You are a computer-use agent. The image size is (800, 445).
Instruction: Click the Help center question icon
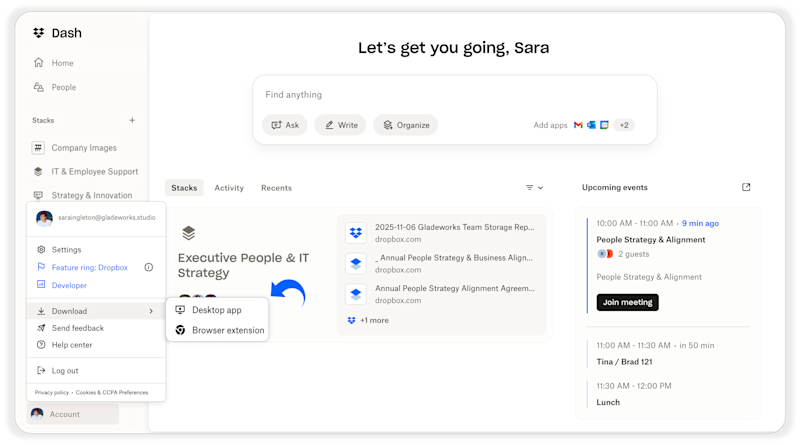41,345
